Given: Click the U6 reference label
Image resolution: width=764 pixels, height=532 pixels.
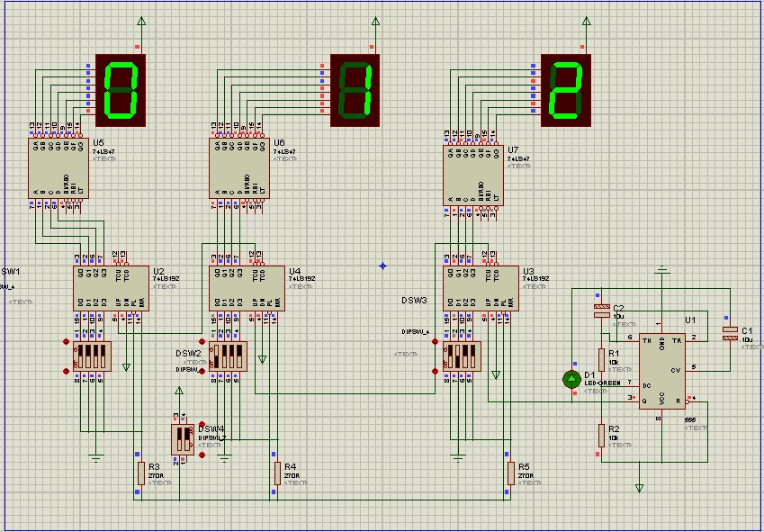Looking at the screenshot, I should coord(279,143).
